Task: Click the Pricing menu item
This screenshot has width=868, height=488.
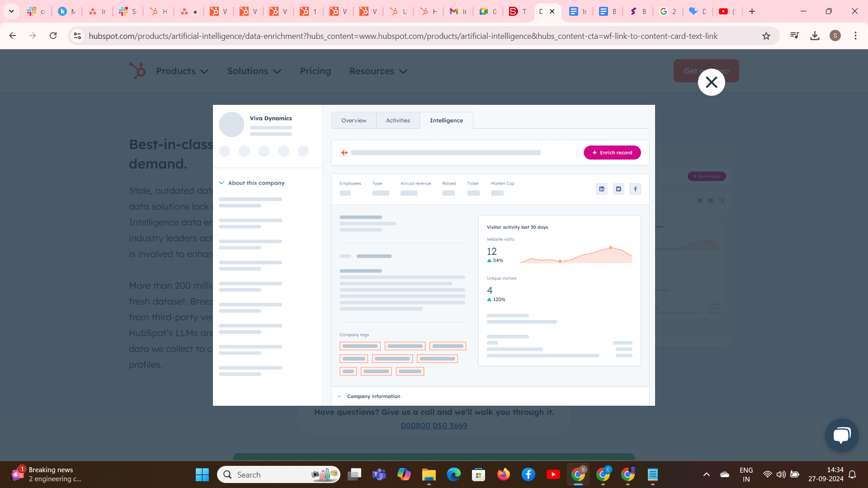Action: (316, 71)
